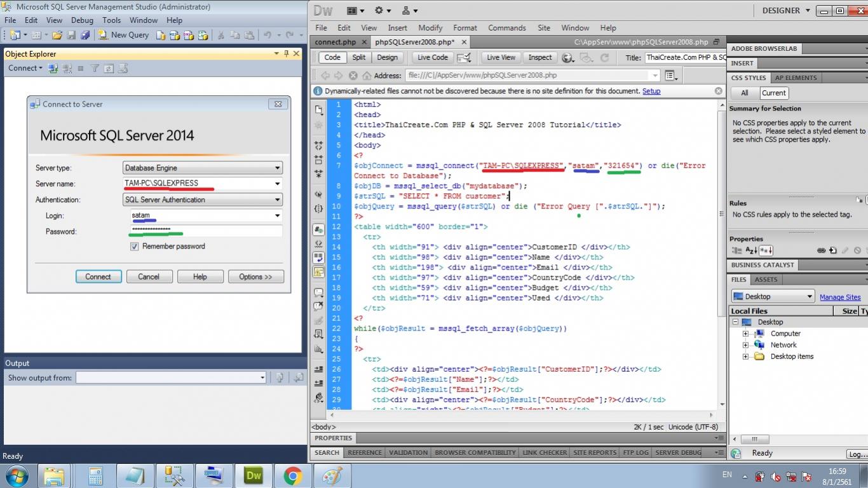Click Cancel in Connect to Server dialog

click(x=149, y=276)
